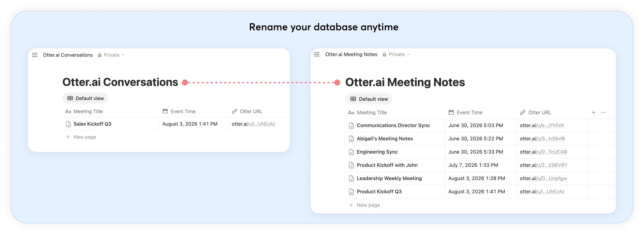Select Default view tab in Otter.ai Conversations
This screenshot has width=644, height=234.
tap(85, 98)
